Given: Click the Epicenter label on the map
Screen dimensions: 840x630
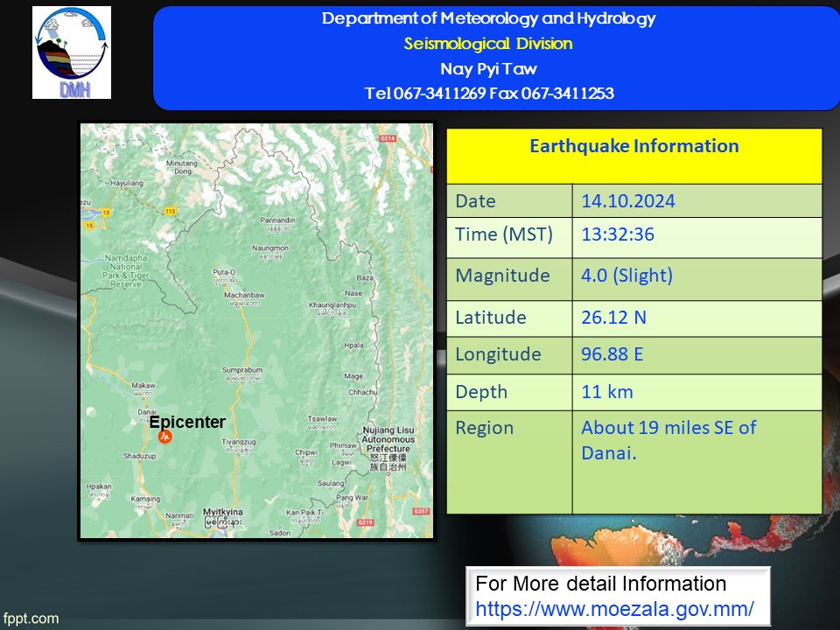Looking at the screenshot, I should (x=187, y=422).
